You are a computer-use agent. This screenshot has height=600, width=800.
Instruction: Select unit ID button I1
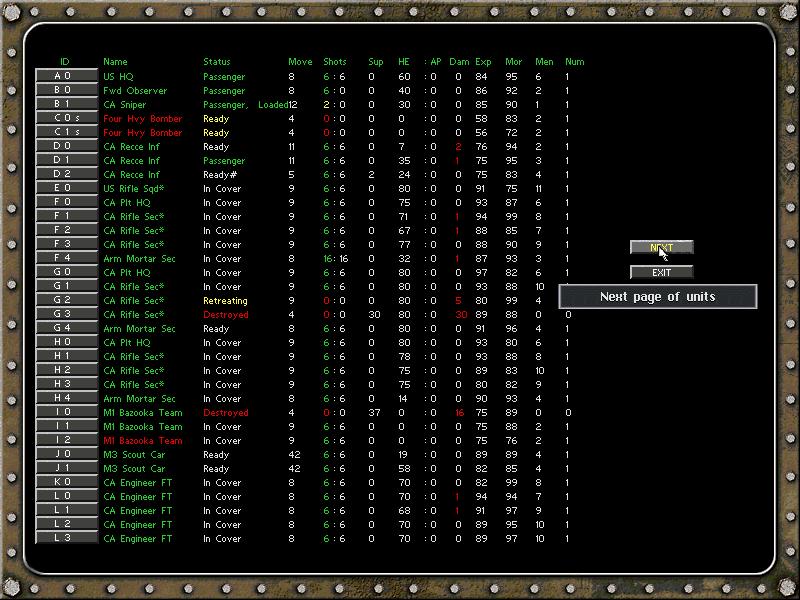pos(67,426)
